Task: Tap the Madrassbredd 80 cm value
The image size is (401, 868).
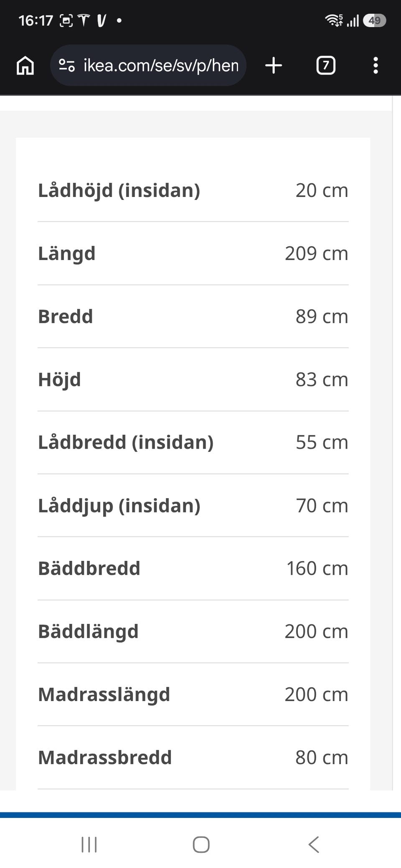Action: (322, 757)
